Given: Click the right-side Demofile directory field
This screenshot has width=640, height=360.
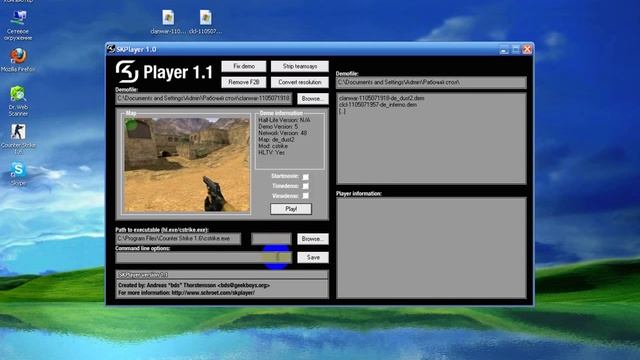Looking at the screenshot, I should pyautogui.click(x=431, y=82).
